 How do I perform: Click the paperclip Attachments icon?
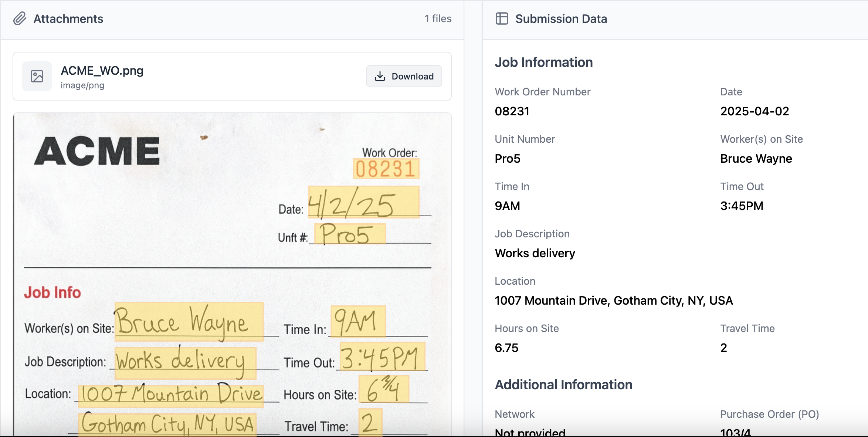[x=20, y=18]
